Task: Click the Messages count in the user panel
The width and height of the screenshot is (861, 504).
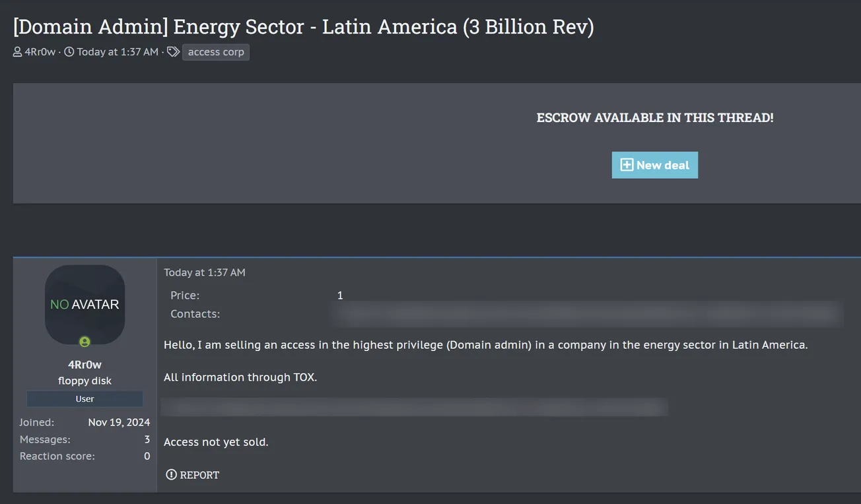Action: [x=147, y=439]
